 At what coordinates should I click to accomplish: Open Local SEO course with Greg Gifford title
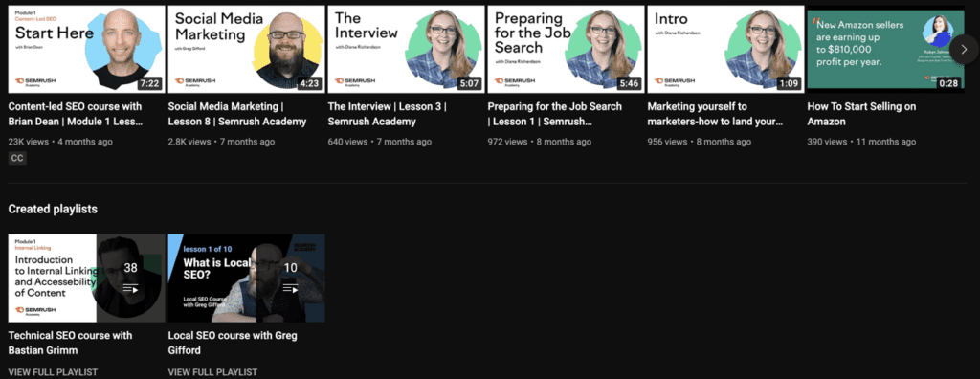[x=233, y=343]
